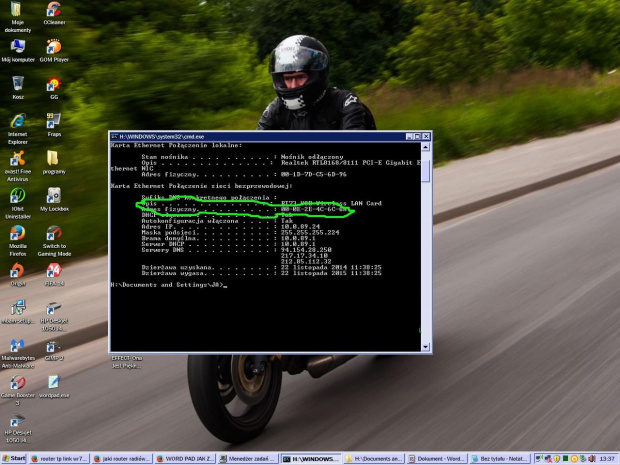Open the avast! Free Antivirus shortcut
Screen dimensions: 620x465
(x=17, y=159)
